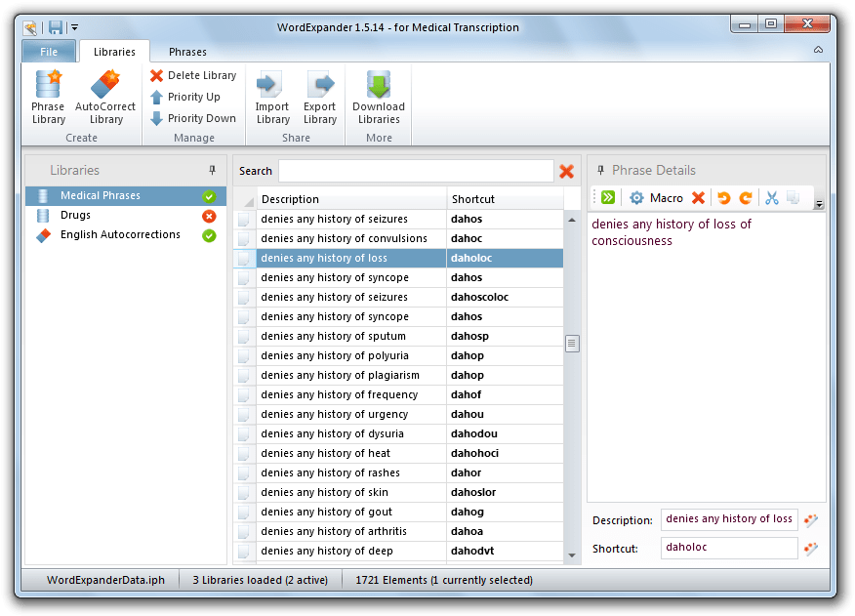Select the Drugs library
This screenshot has width=855, height=616.
(x=126, y=215)
